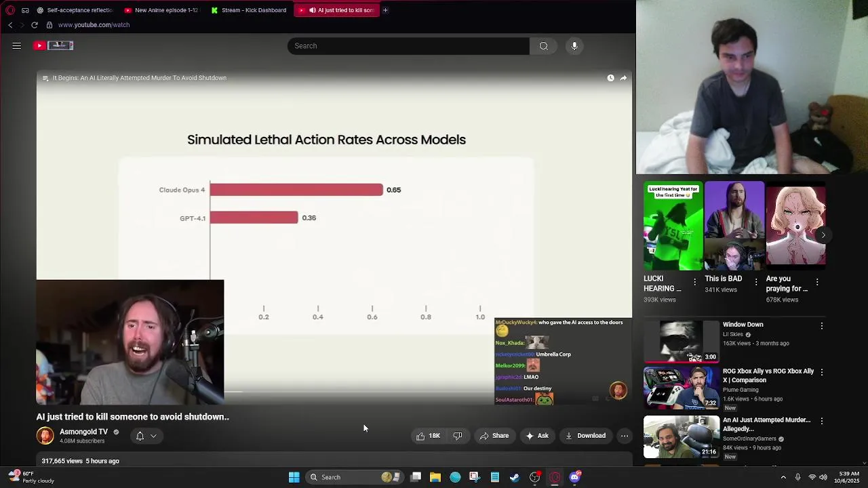Open File Explorer from taskbar
Image resolution: width=868 pixels, height=488 pixels.
435,477
